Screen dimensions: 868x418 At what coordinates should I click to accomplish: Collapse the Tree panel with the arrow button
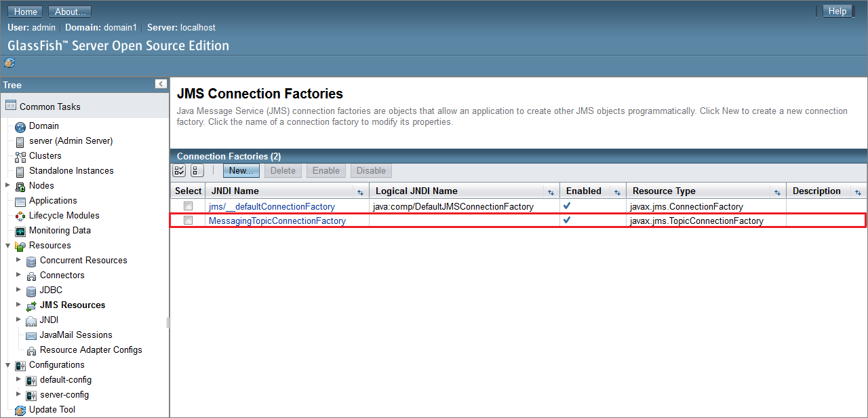[x=161, y=84]
